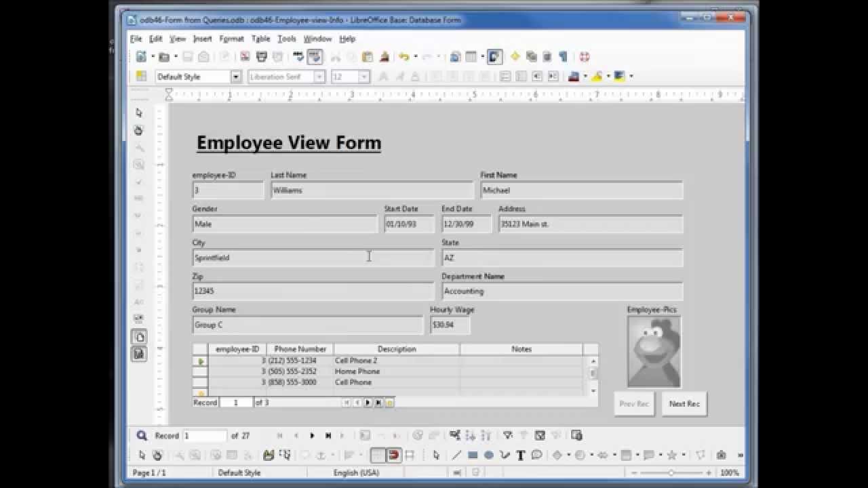
Task: Click the Font Color swatch icon
Action: [x=574, y=76]
